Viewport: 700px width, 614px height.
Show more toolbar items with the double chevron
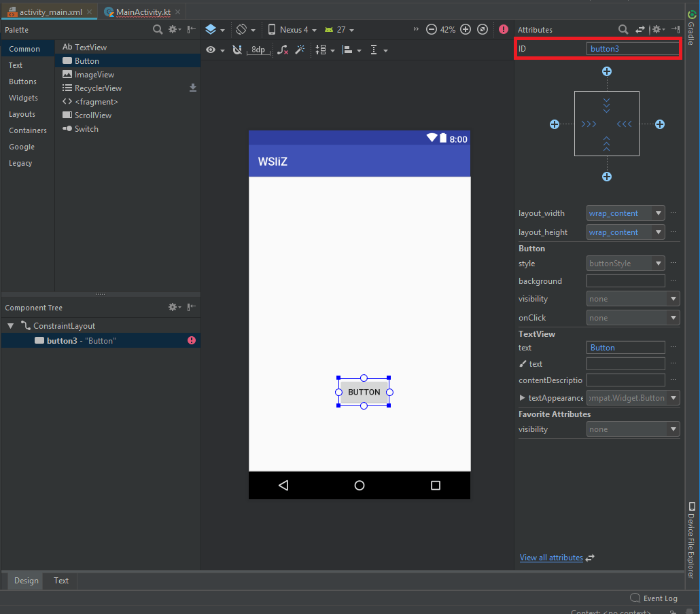416,29
